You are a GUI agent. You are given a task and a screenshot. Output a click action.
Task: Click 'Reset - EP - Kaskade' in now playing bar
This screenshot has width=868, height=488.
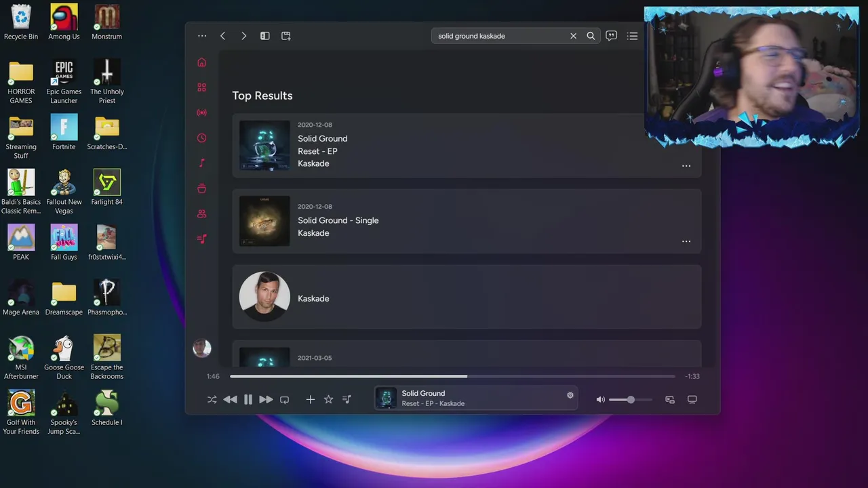433,404
